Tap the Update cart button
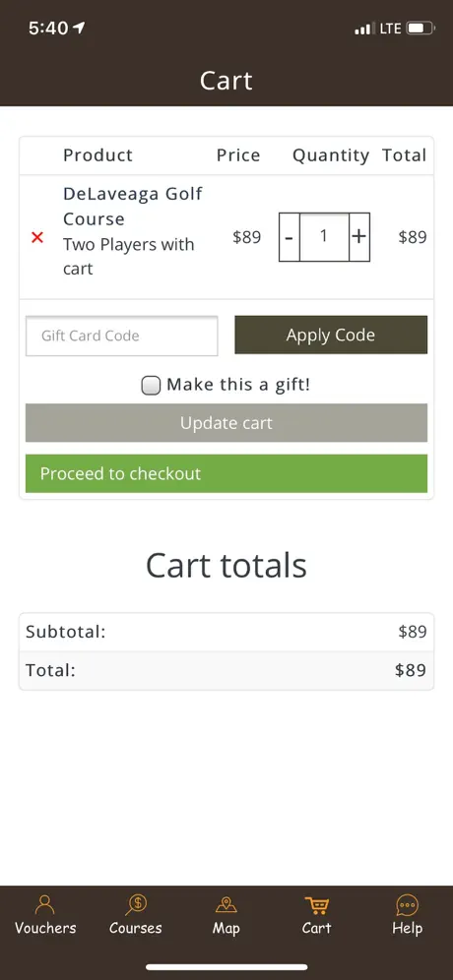Viewport: 453px width, 980px height. (226, 423)
